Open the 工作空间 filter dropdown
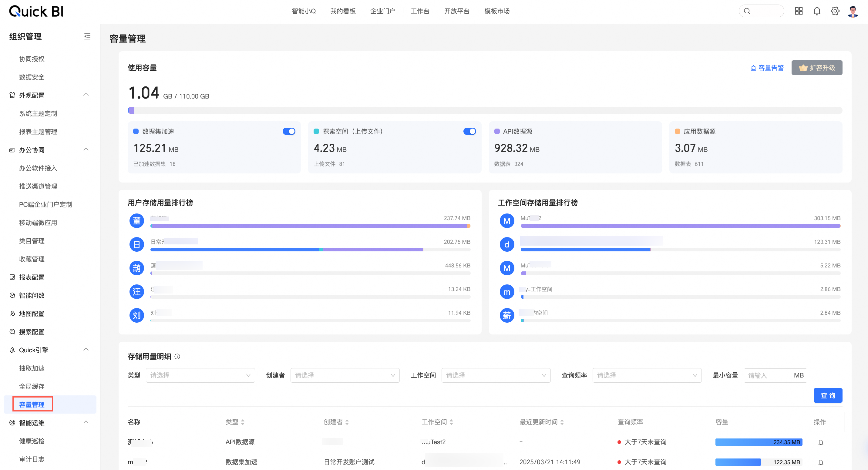Image resolution: width=868 pixels, height=470 pixels. tap(496, 375)
